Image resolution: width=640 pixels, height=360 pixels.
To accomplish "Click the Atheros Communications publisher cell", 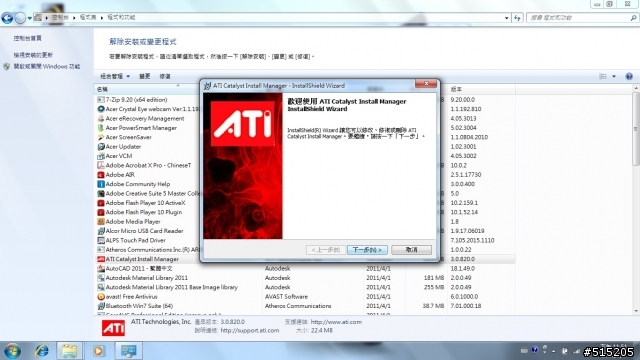I will click(298, 306).
